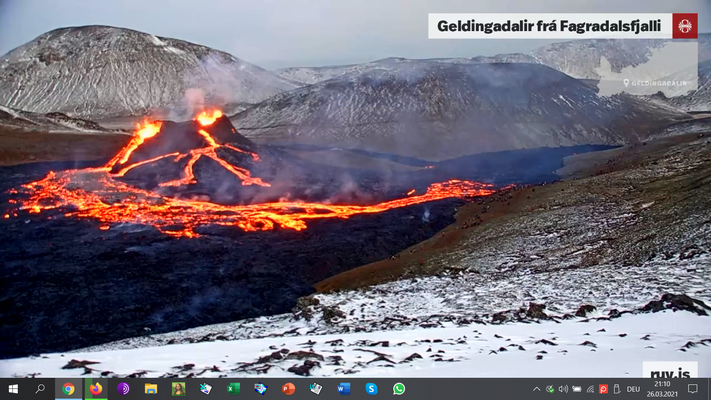Check the battery status icon

pyautogui.click(x=577, y=389)
